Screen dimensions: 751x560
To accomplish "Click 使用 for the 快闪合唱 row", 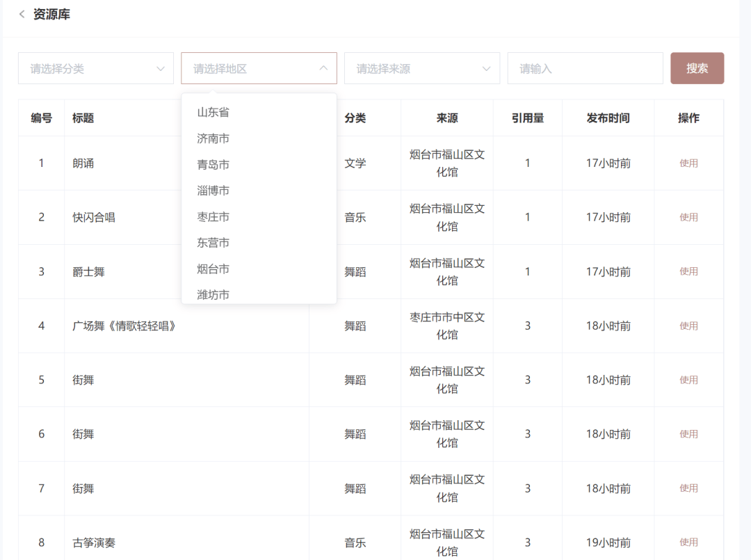I will point(688,218).
